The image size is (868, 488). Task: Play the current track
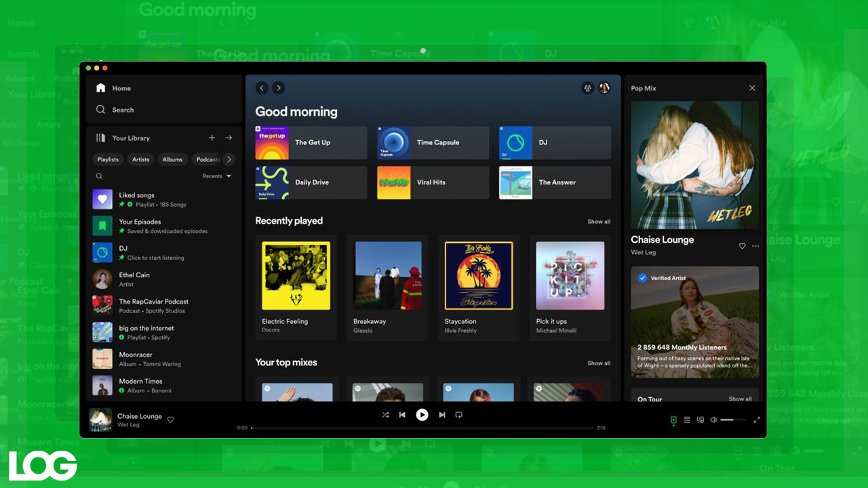coord(422,415)
